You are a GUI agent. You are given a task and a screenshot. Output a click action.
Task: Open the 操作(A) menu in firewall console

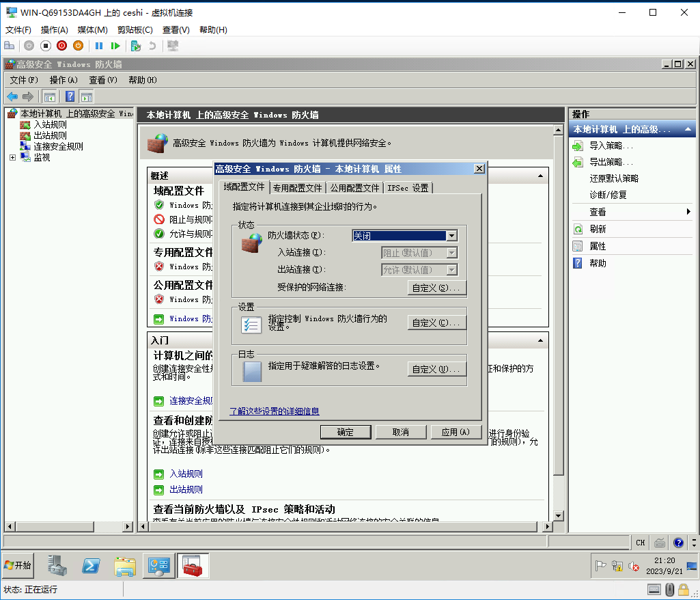(63, 80)
